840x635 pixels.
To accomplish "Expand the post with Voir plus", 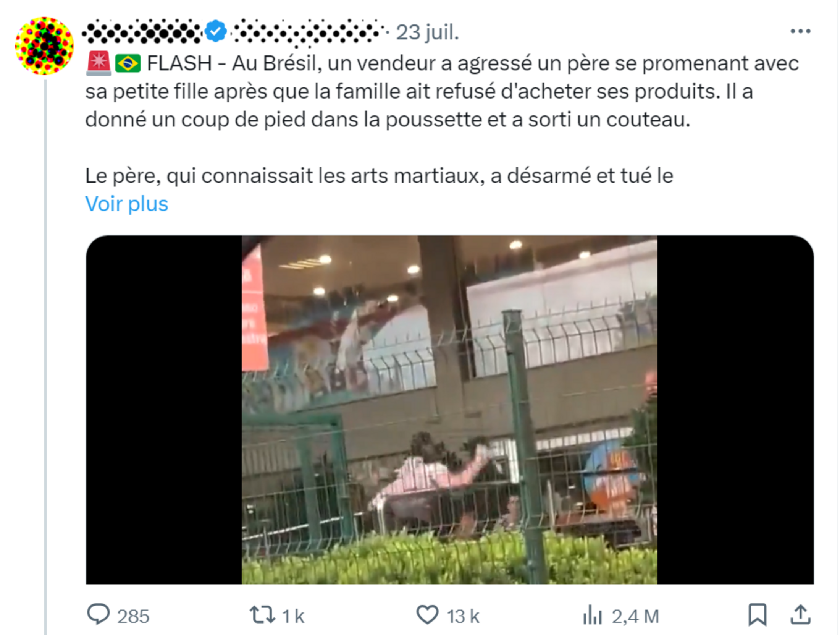I will click(126, 204).
